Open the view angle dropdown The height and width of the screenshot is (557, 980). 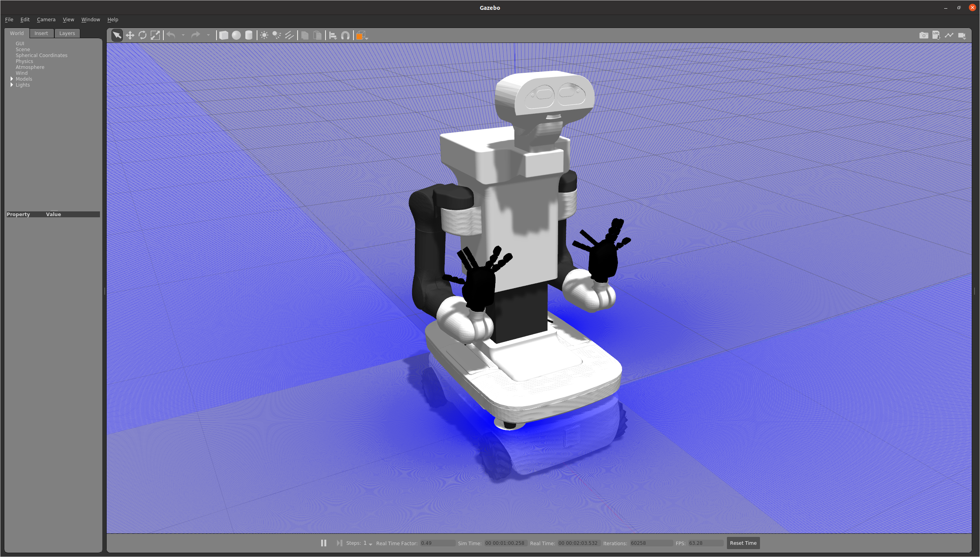coord(362,35)
